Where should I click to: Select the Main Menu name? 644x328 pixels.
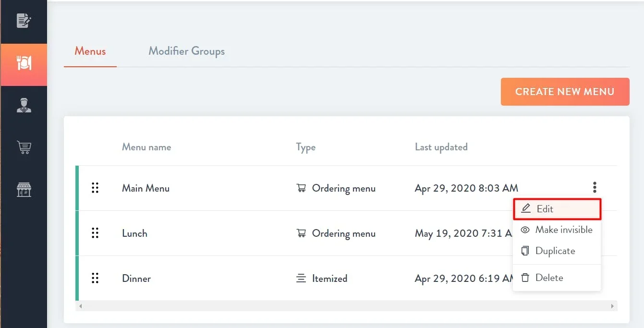tap(146, 188)
